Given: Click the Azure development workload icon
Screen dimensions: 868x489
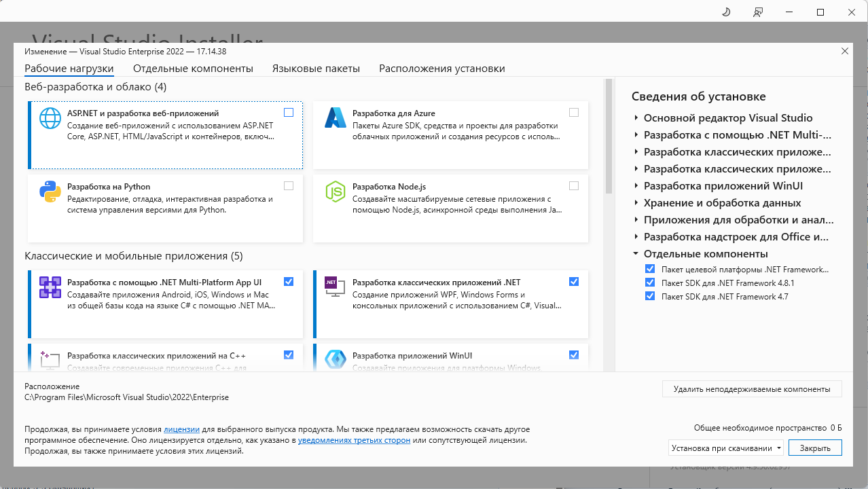Looking at the screenshot, I should (x=336, y=118).
